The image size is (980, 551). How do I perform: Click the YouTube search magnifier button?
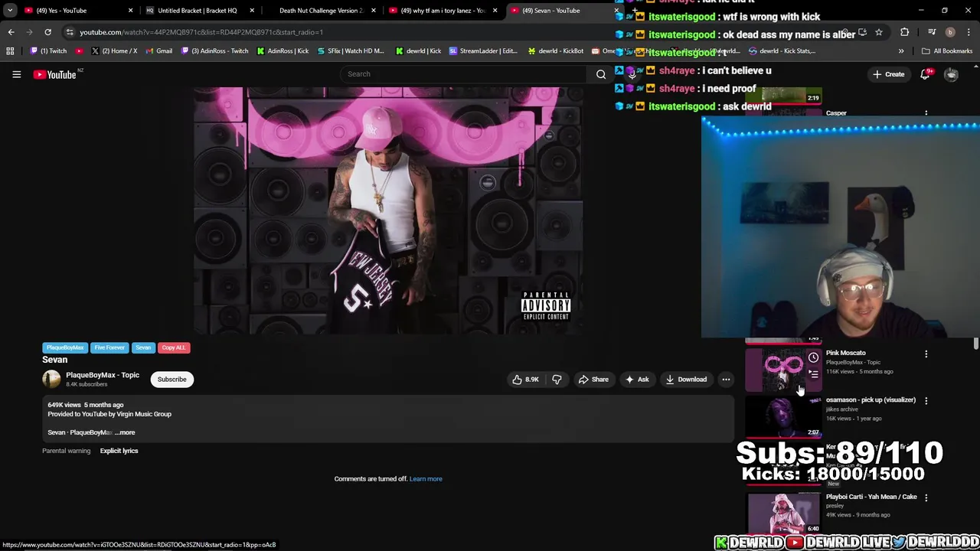601,74
